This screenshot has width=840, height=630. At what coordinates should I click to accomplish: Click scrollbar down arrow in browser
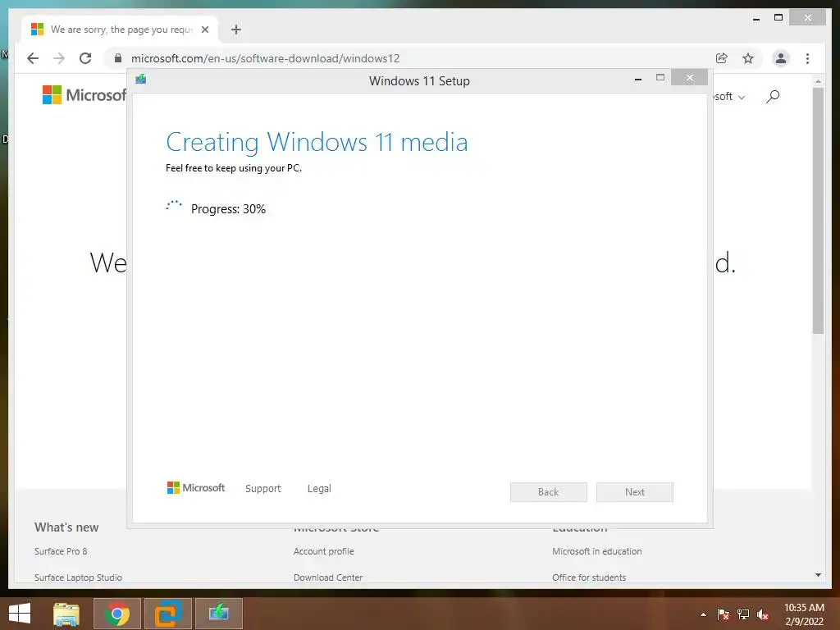818,575
